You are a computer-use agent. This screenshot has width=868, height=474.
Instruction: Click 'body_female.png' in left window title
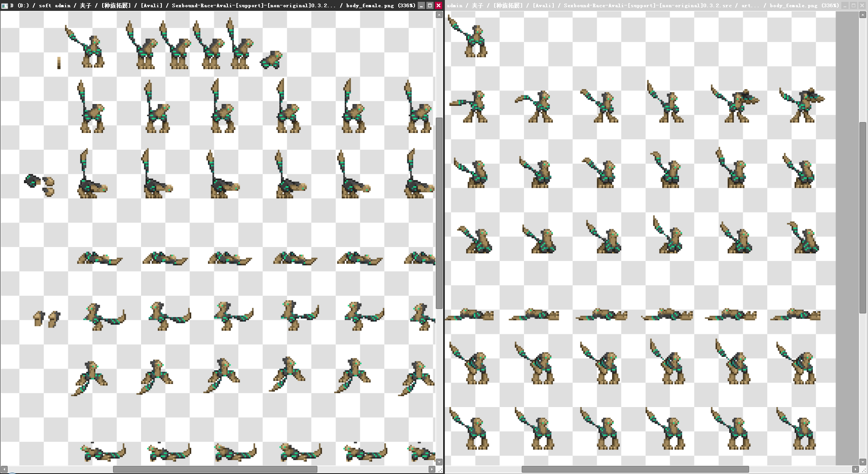pyautogui.click(x=370, y=5)
